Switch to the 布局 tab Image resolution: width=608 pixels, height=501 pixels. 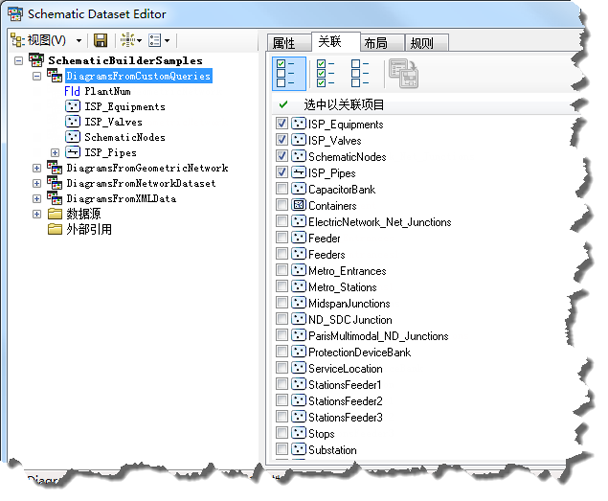[x=382, y=43]
